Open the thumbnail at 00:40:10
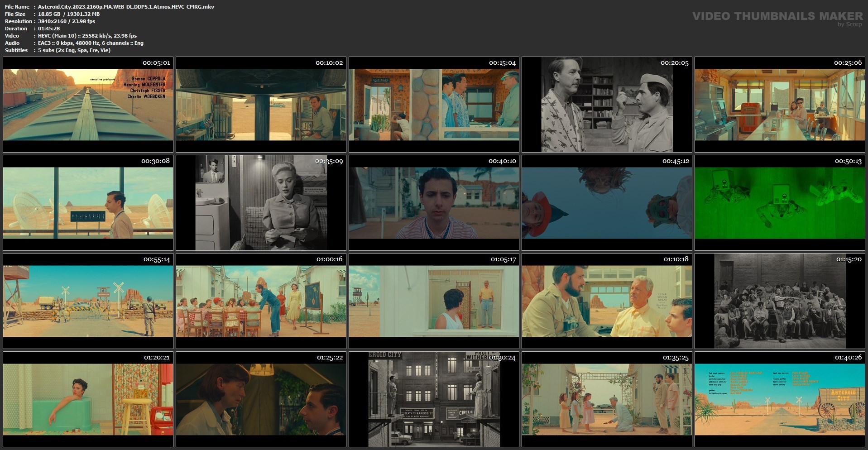This screenshot has width=868, height=450. tap(434, 203)
